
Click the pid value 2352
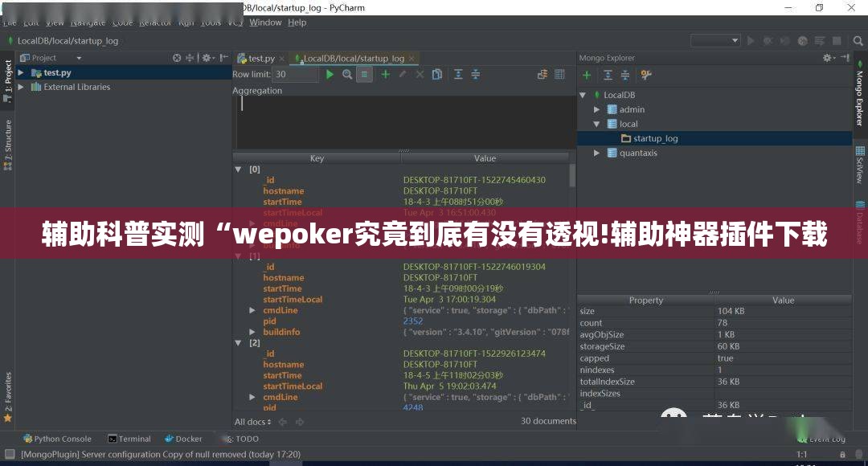tap(413, 321)
